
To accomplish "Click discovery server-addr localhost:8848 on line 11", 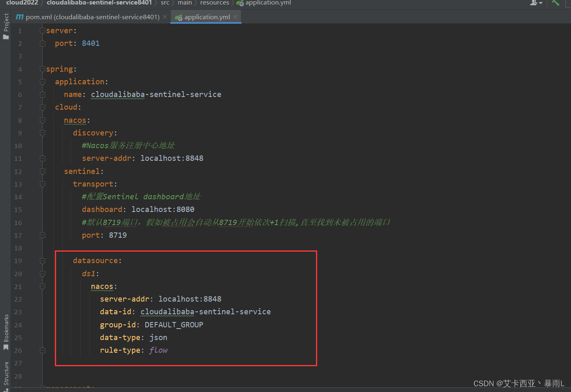I will (x=172, y=158).
